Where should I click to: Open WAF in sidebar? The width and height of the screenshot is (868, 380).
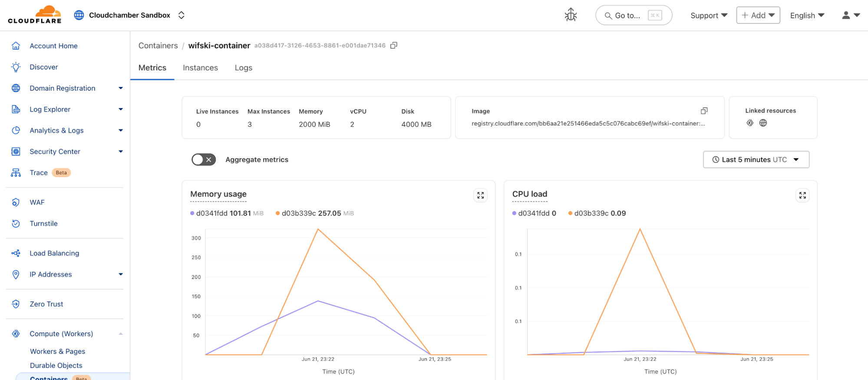pos(37,202)
